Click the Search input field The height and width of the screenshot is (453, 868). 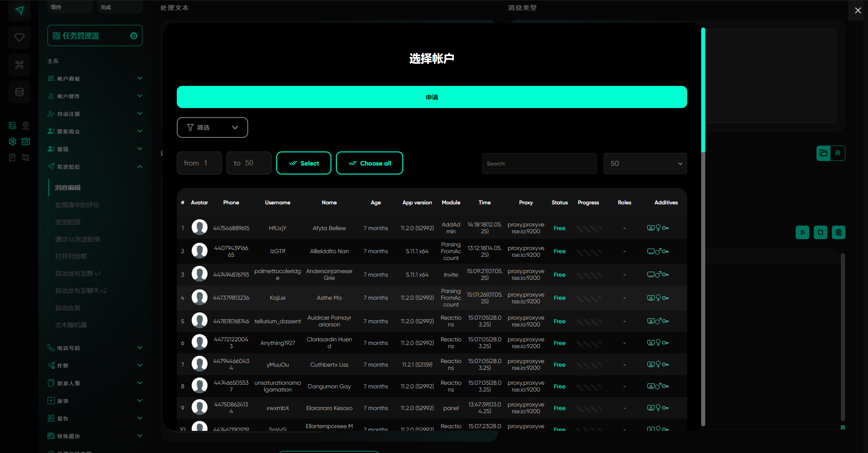point(539,164)
